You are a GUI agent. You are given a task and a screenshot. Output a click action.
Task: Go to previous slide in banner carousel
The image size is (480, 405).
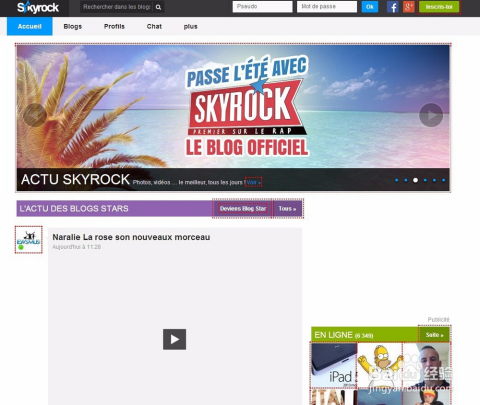35,115
